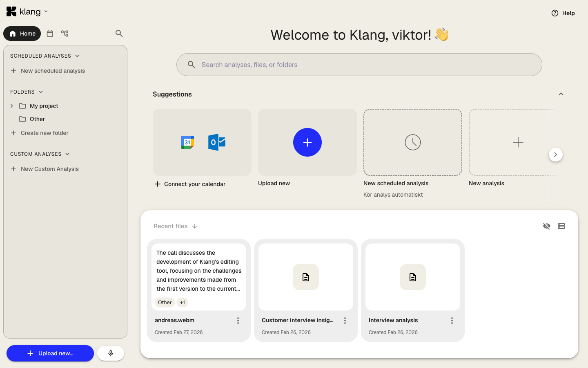The width and height of the screenshot is (588, 368).
Task: Click "Created Feb 27, 2026" date text
Action: click(179, 332)
